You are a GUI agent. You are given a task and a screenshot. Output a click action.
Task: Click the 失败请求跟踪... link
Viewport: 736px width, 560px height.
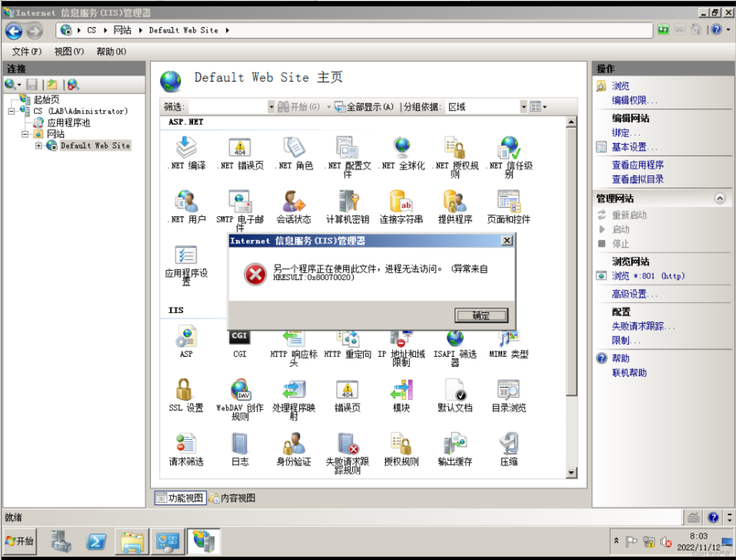pos(643,327)
